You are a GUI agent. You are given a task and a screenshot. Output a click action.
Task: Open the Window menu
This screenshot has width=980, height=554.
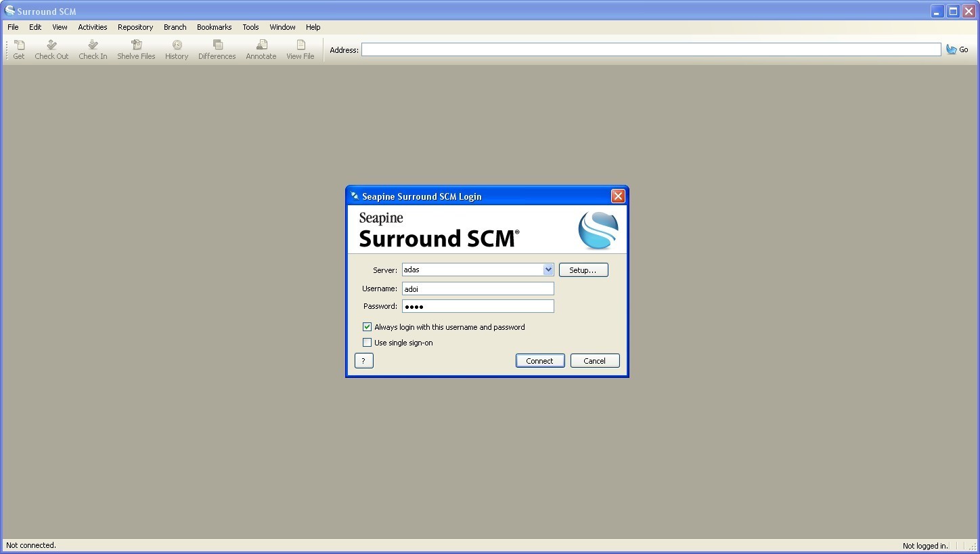coord(282,27)
